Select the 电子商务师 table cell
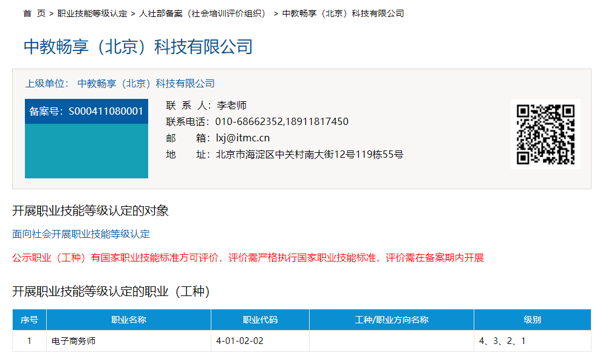The image size is (600, 364). point(73,341)
